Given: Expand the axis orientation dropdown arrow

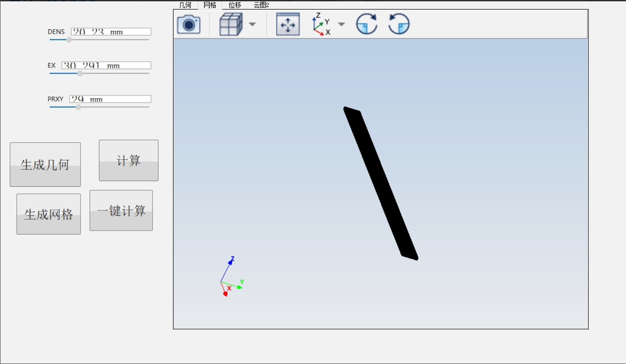Looking at the screenshot, I should point(341,24).
